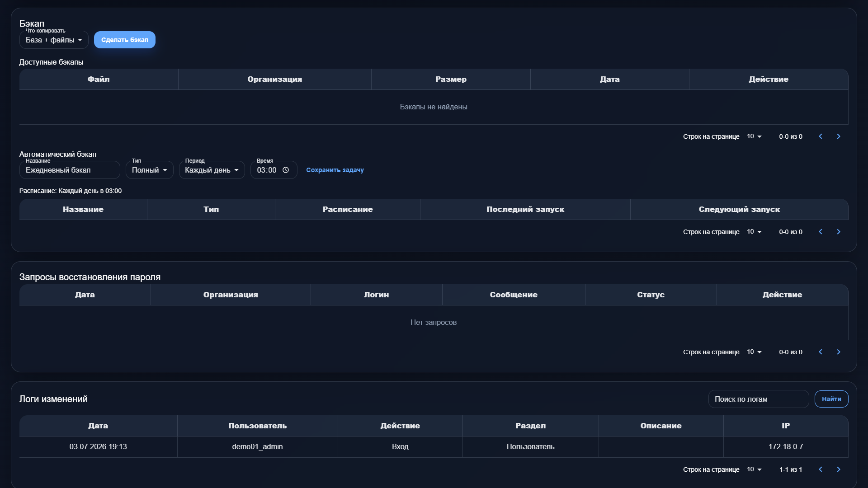
Task: Click 'Действие' header in available backups table
Action: coord(769,79)
